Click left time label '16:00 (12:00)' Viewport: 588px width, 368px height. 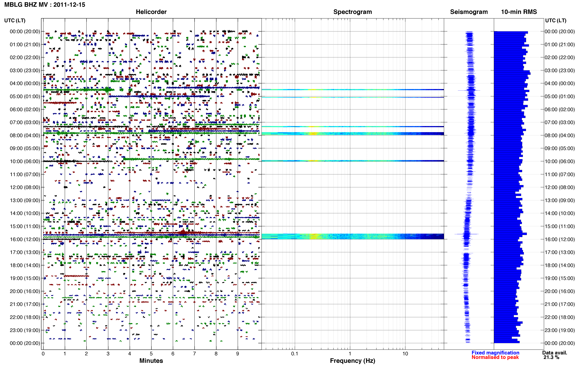25,239
